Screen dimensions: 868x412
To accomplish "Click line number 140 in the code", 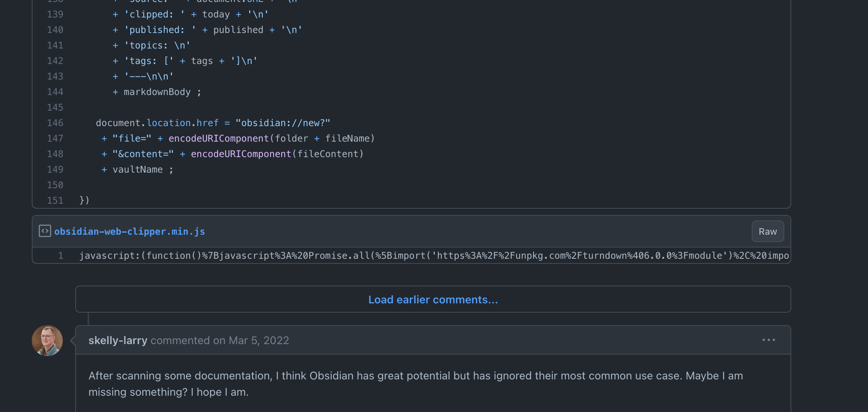I will click(55, 30).
